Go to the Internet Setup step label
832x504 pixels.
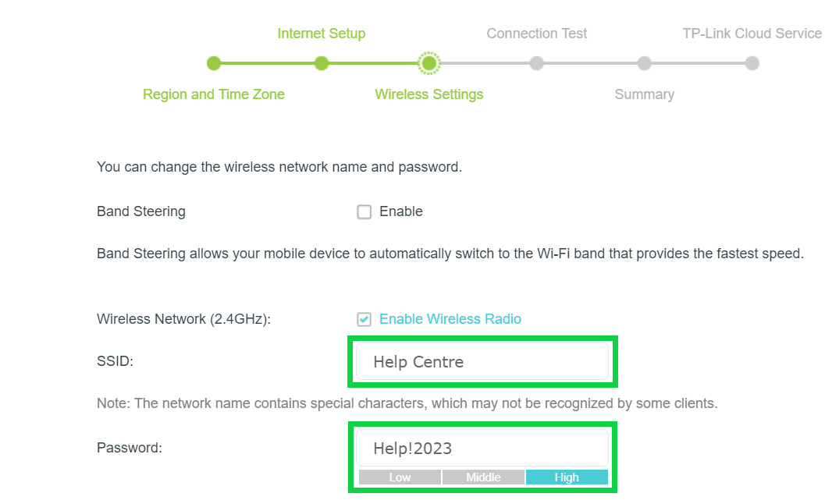[321, 34]
